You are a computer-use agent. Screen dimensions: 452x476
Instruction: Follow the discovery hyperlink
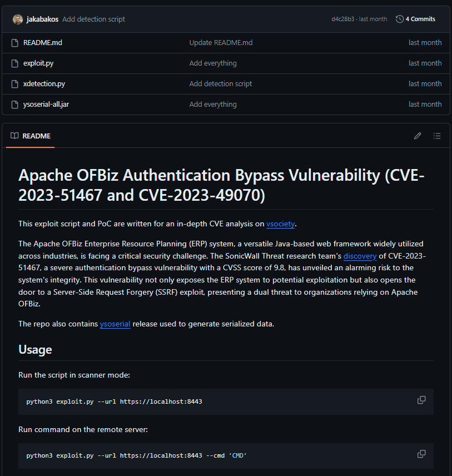pos(360,256)
